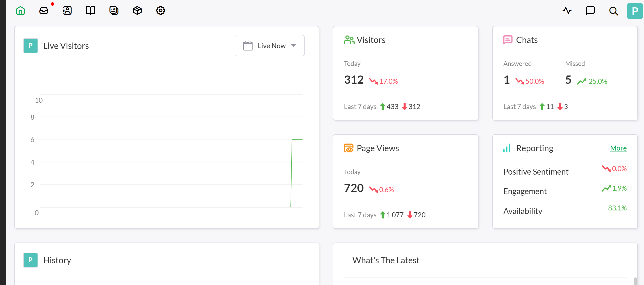Click the Chats card title
644x285 pixels.
pyautogui.click(x=527, y=40)
